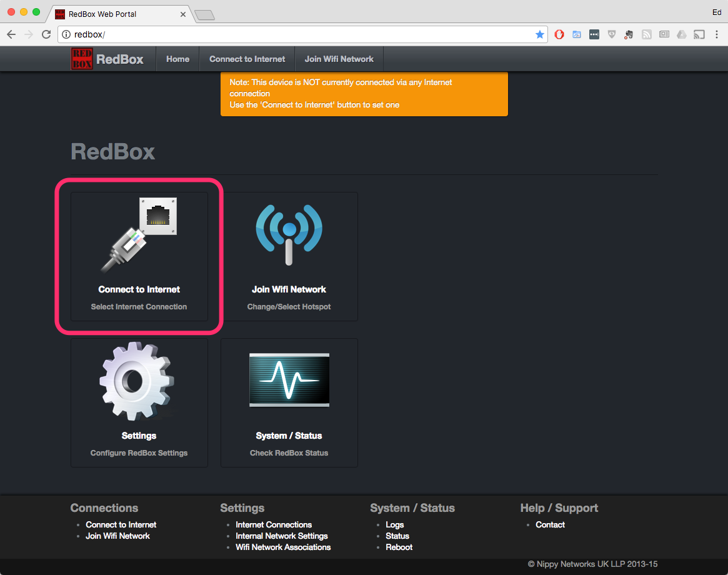Click the red Opera-style extension icon
Viewport: 728px width, 575px height.
tap(559, 34)
